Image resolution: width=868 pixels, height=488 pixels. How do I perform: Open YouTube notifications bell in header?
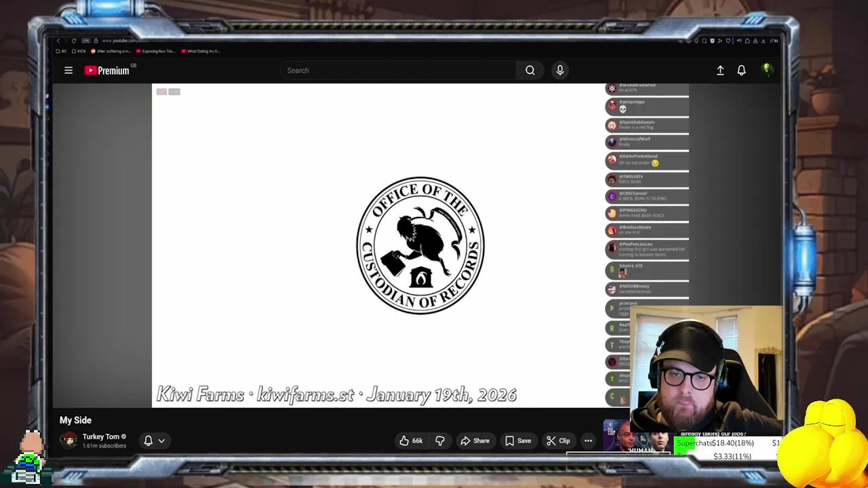[741, 70]
